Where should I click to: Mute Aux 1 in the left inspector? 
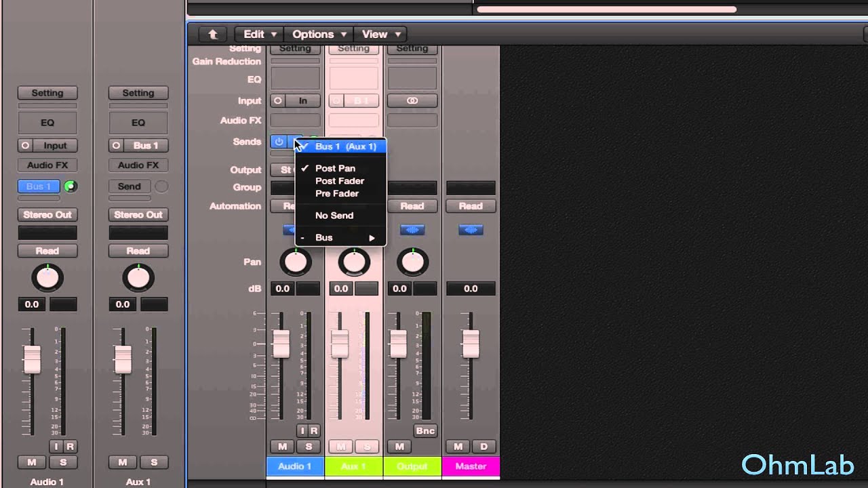122,462
